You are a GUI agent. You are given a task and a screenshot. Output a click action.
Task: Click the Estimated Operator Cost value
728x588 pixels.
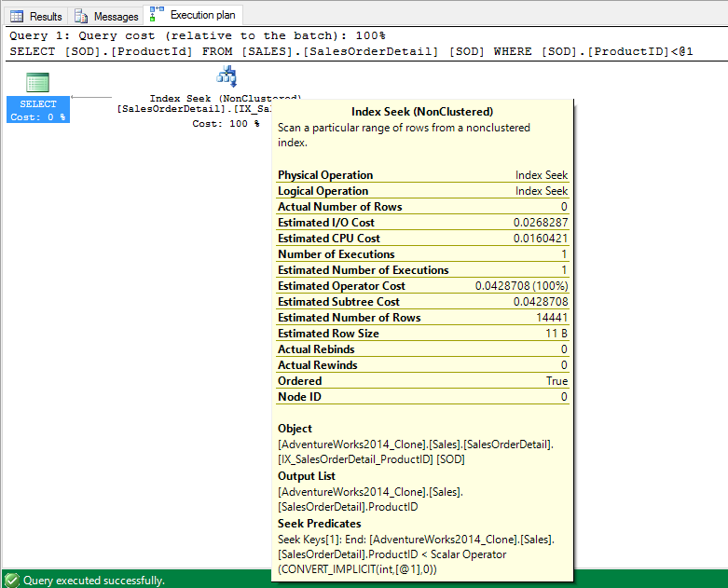click(521, 286)
